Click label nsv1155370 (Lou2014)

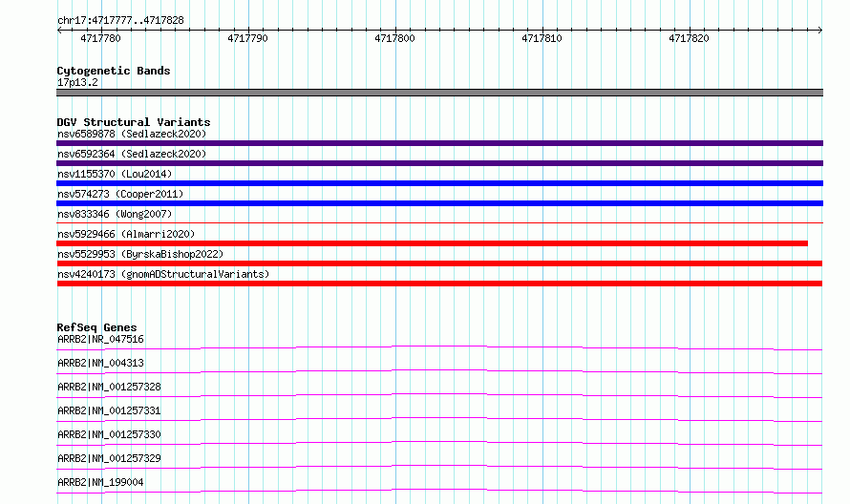(115, 174)
